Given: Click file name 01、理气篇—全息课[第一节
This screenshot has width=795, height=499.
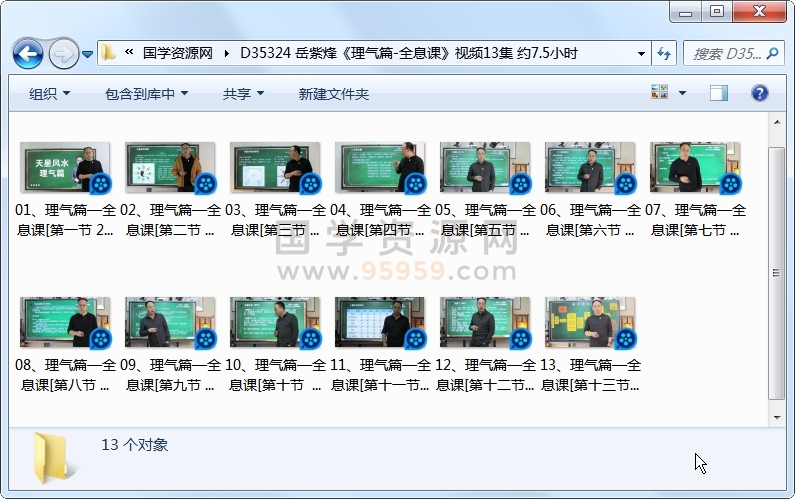Looking at the screenshot, I should (x=65, y=220).
